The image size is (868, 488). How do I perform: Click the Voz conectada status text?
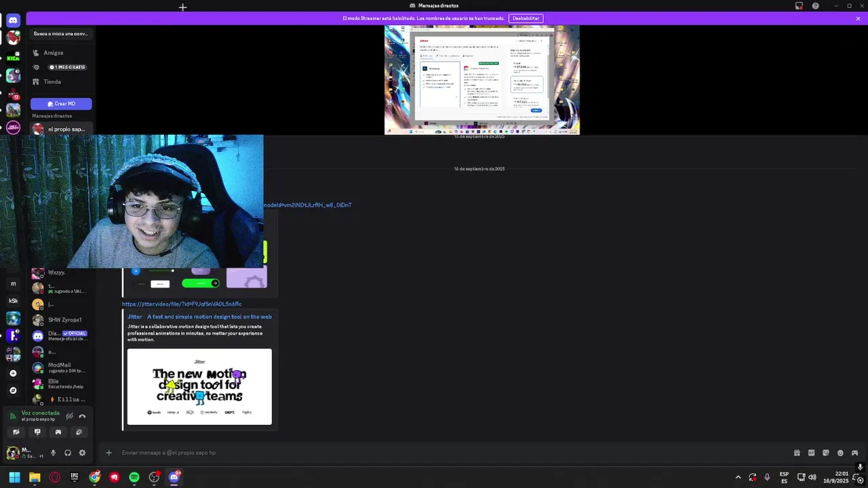[x=41, y=413]
